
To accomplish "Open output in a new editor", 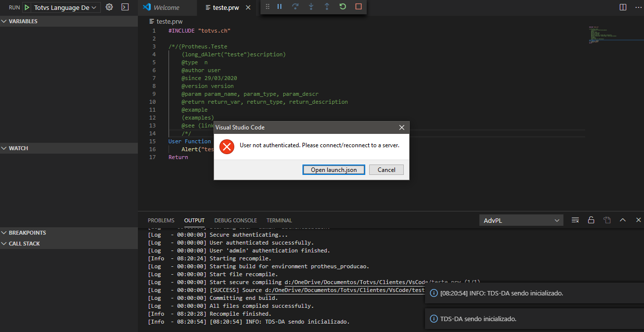I will [x=607, y=220].
